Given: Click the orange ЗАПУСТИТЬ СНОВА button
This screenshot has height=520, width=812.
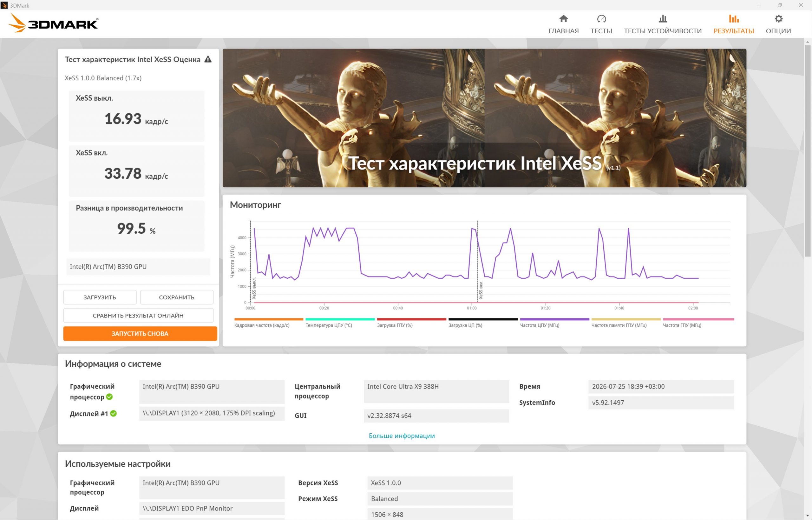Looking at the screenshot, I should (x=140, y=334).
